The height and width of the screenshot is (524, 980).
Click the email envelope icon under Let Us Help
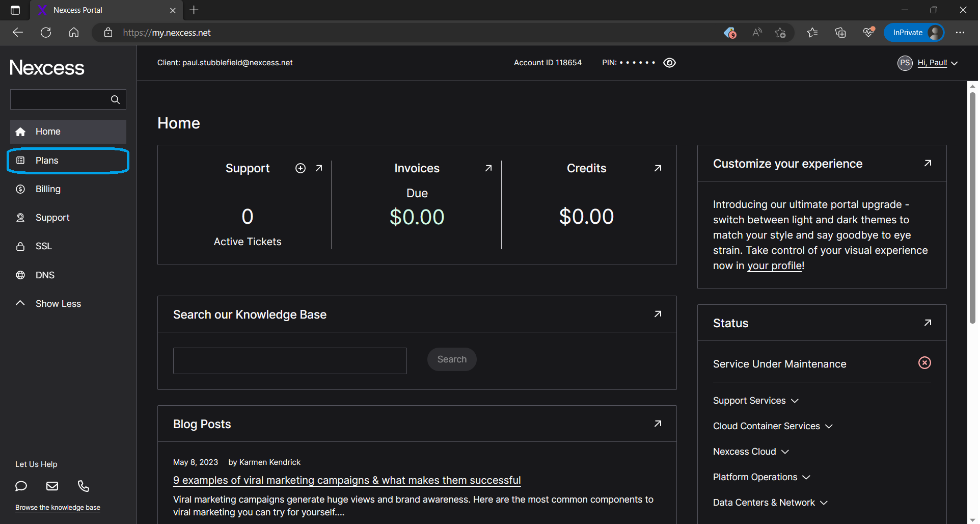point(52,486)
